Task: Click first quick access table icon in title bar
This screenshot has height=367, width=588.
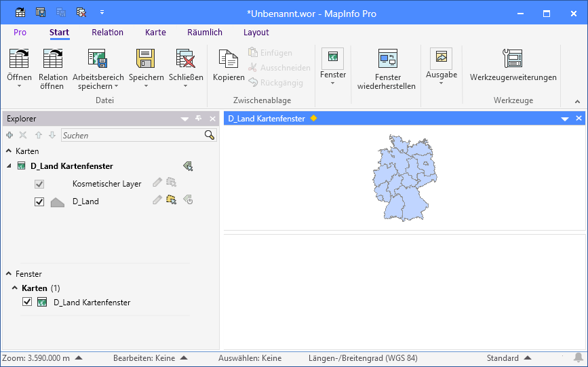Action: click(20, 12)
